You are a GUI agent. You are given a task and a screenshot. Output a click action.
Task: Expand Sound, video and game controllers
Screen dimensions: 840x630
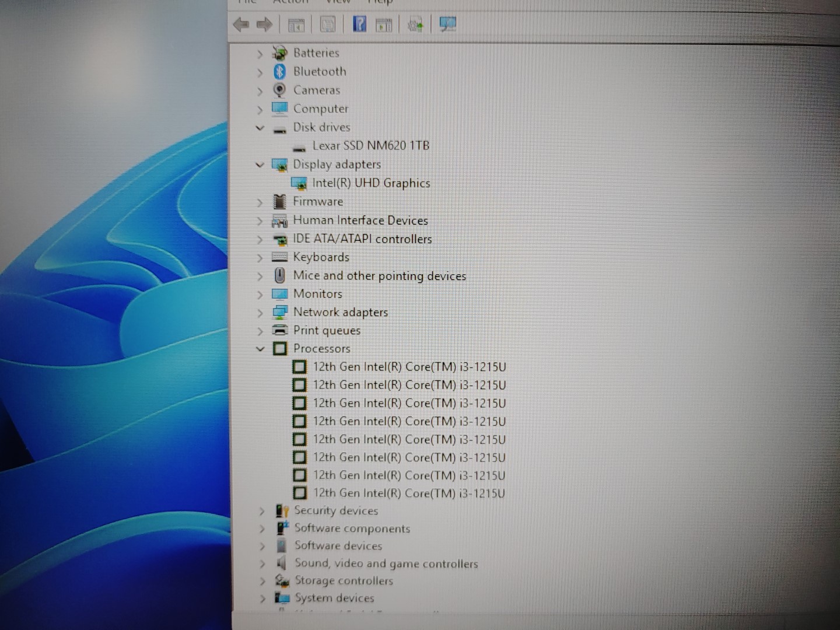point(262,564)
